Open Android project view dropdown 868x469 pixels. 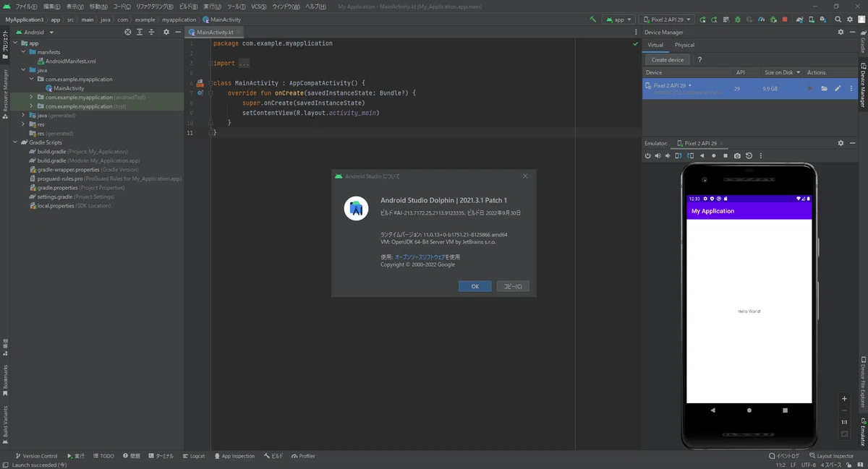point(33,32)
